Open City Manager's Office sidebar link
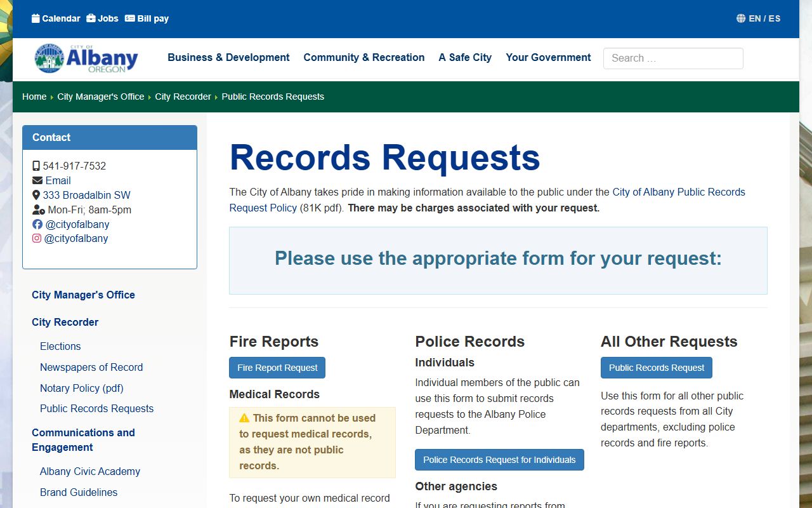This screenshot has width=812, height=508. point(83,295)
